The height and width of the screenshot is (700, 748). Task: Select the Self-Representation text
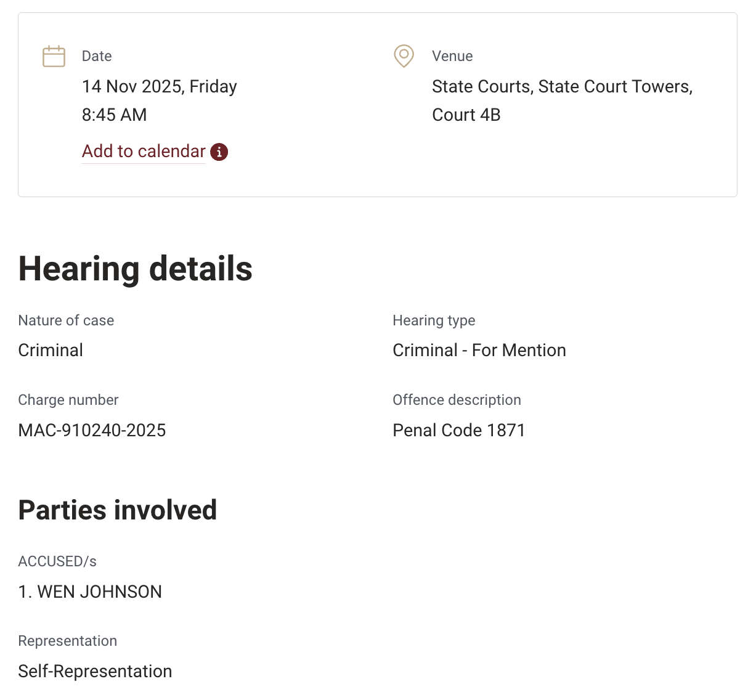click(95, 671)
